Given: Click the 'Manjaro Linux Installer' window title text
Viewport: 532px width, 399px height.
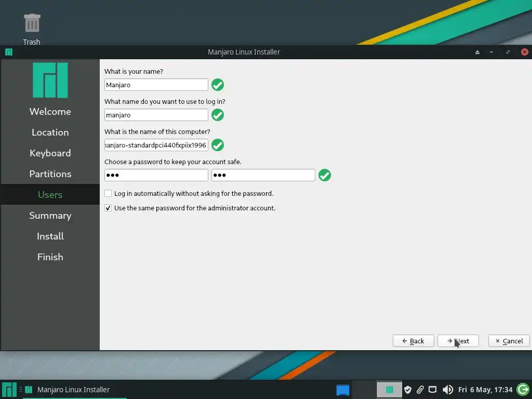Looking at the screenshot, I should 244,52.
